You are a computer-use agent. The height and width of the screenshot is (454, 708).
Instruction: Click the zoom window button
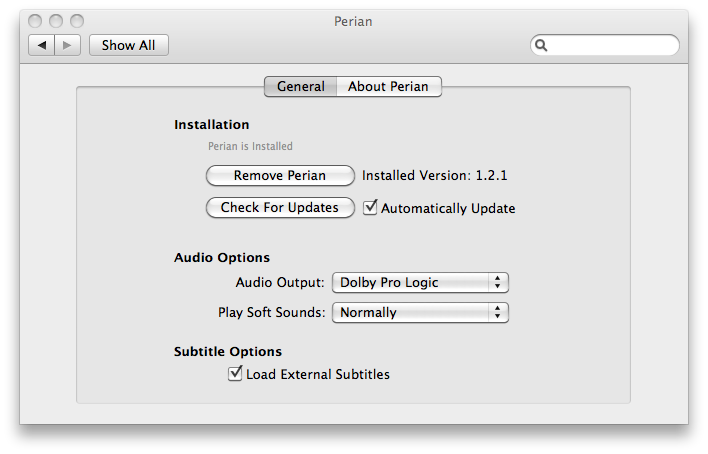[77, 21]
